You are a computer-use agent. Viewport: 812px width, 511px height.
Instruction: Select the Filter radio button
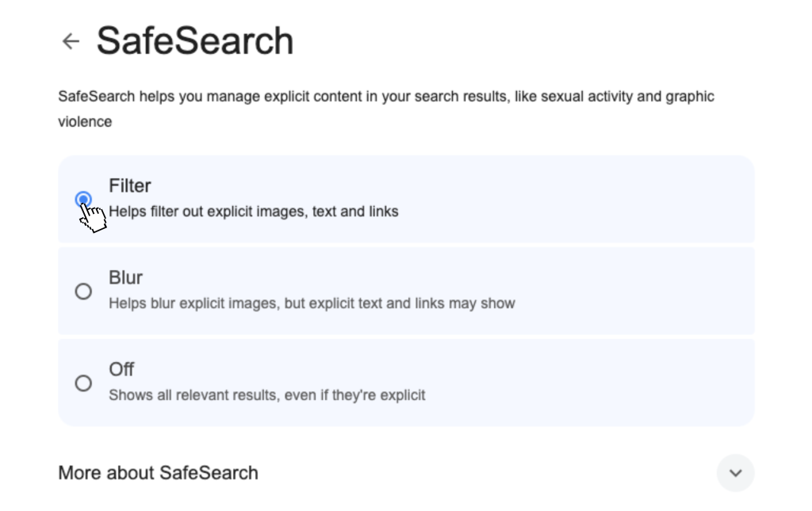click(x=83, y=199)
